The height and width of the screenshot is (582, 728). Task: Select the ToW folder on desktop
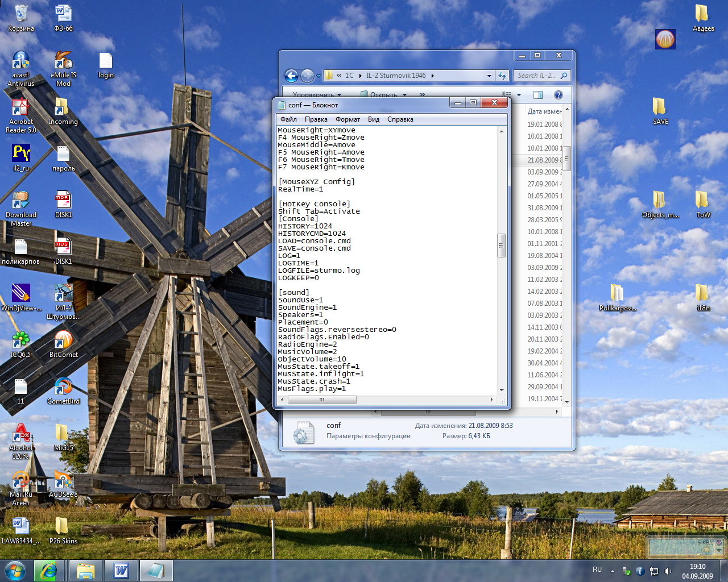click(x=703, y=205)
